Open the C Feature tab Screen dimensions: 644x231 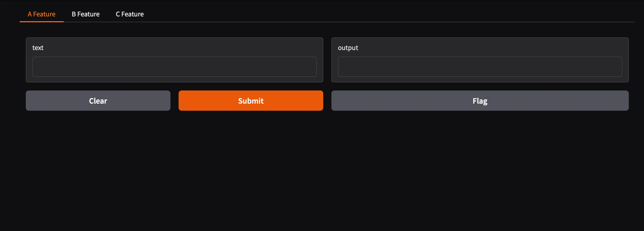click(130, 14)
